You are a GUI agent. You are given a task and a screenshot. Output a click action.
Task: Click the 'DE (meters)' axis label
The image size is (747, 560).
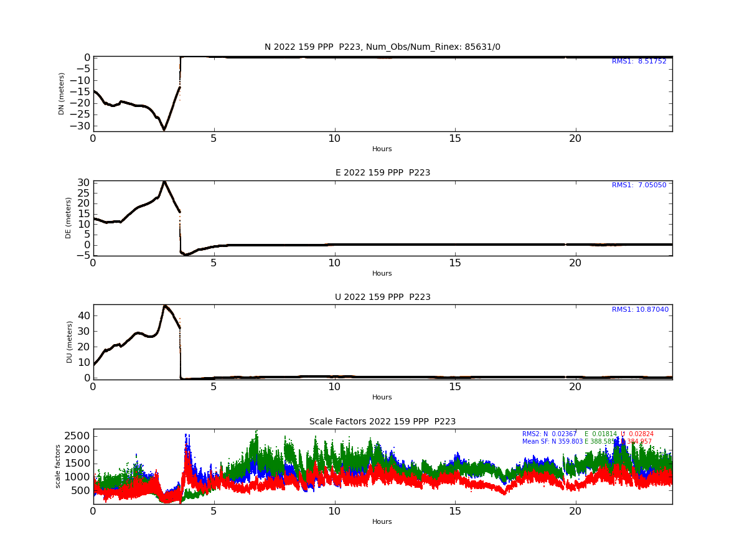point(68,218)
